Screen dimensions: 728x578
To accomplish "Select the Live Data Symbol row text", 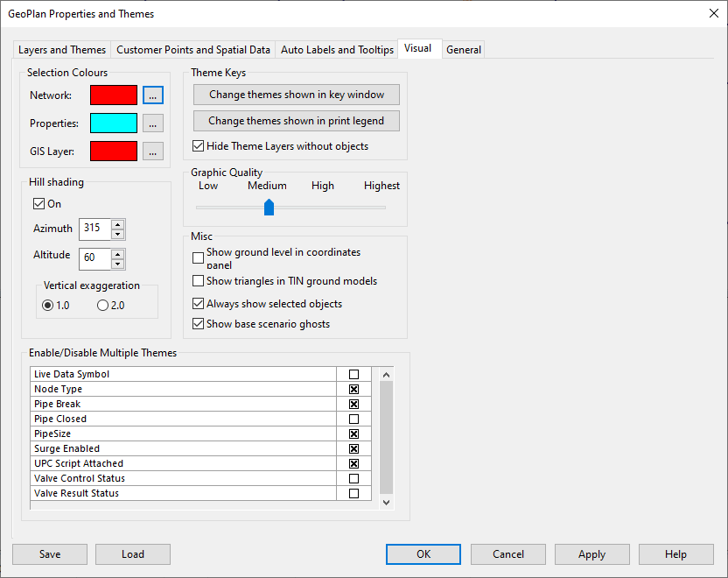I will [x=72, y=374].
